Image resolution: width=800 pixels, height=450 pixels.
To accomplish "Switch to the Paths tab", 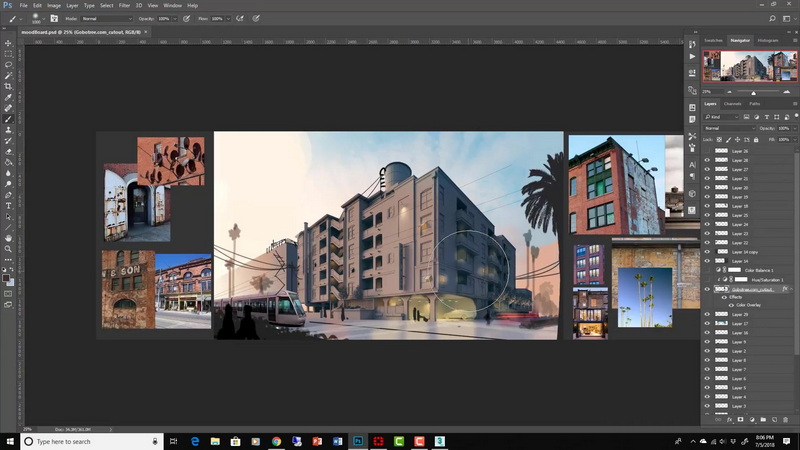I will coord(755,104).
